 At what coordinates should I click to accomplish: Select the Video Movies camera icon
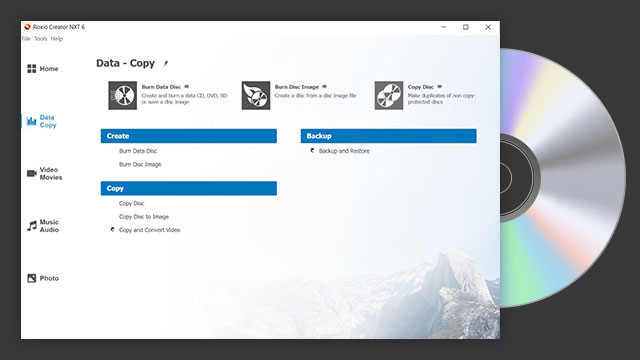(31, 173)
